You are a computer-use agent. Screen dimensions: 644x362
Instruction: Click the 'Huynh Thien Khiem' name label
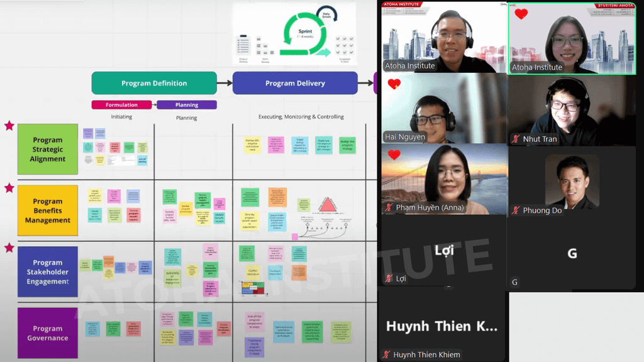427,354
